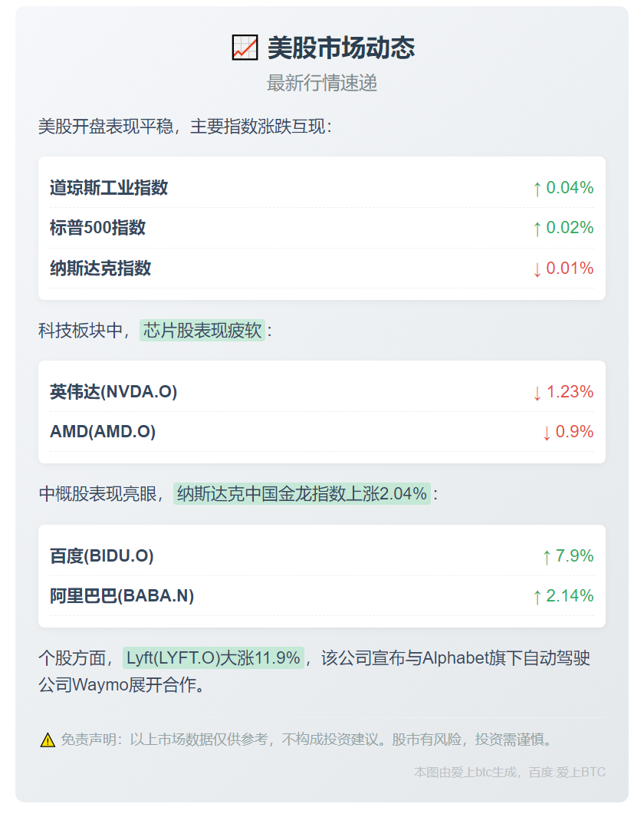The image size is (644, 827).
Task: Click the red down arrow for AMD
Action: [546, 433]
